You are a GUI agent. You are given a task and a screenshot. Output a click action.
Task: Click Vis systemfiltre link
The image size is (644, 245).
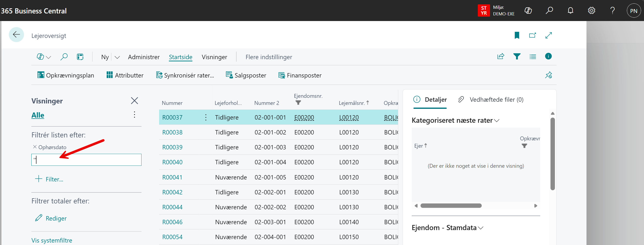pos(52,240)
